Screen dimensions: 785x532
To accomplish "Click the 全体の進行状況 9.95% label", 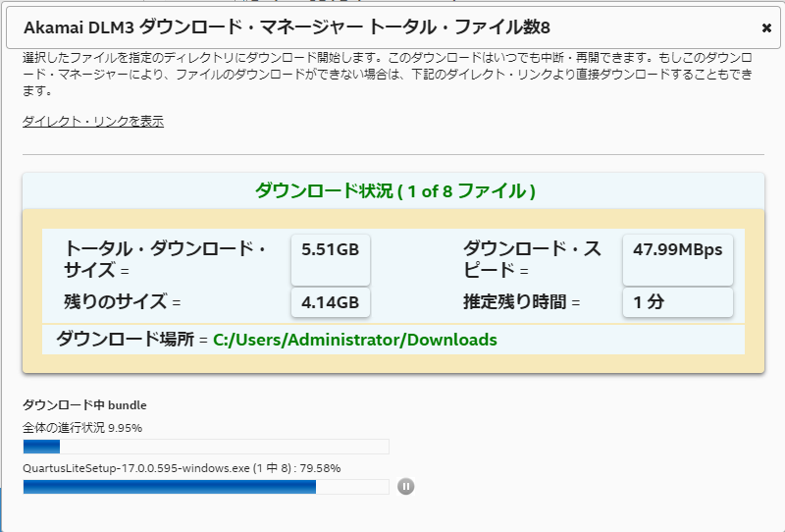I will click(x=82, y=428).
